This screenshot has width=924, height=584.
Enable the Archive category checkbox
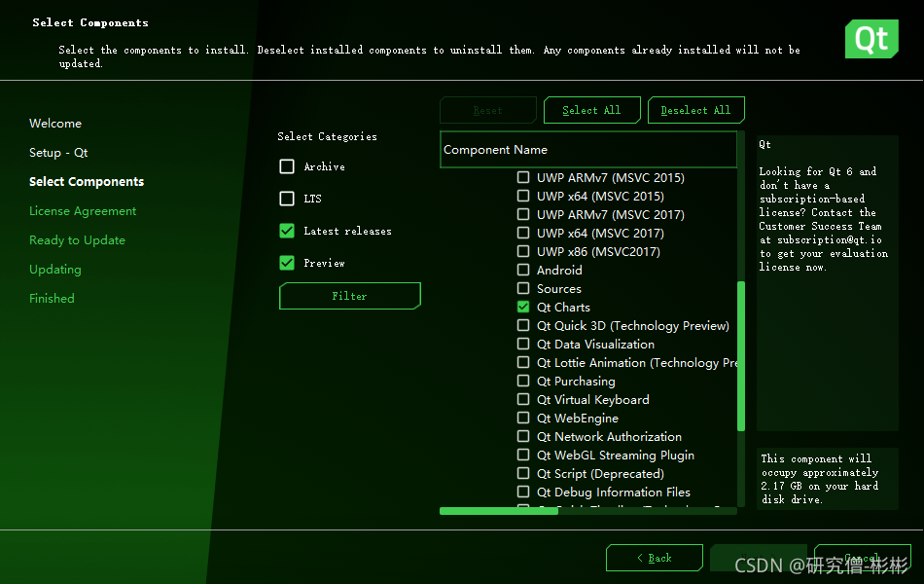pos(287,166)
